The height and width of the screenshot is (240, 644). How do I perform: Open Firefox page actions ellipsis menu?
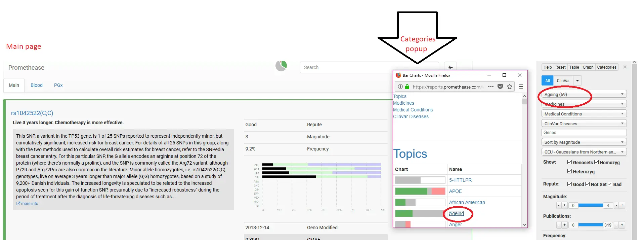click(491, 87)
